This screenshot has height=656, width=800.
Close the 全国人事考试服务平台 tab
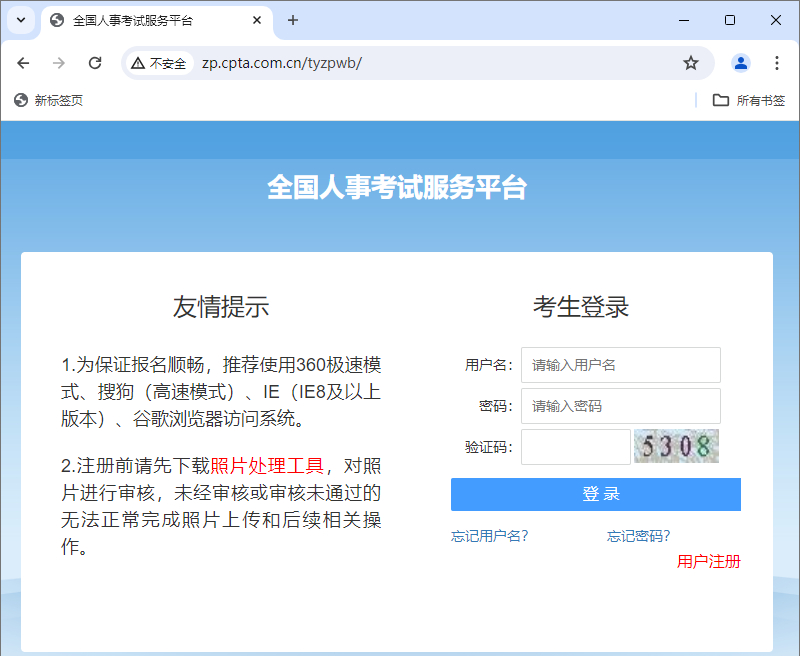[x=257, y=20]
